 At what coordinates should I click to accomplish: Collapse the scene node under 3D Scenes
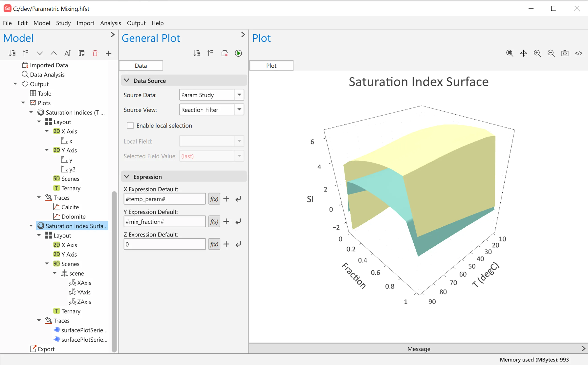tap(55, 273)
